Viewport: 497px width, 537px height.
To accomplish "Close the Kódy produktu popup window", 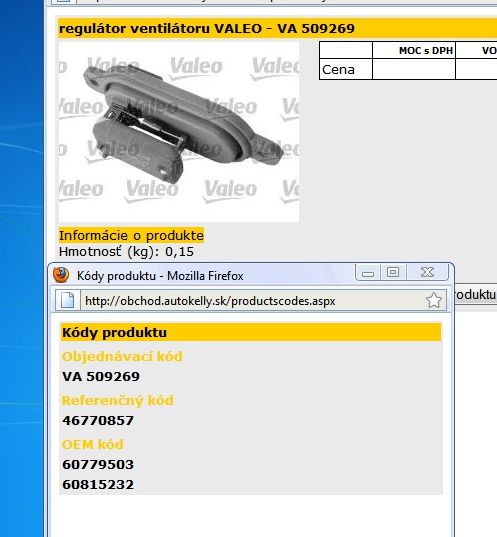I will [x=427, y=273].
